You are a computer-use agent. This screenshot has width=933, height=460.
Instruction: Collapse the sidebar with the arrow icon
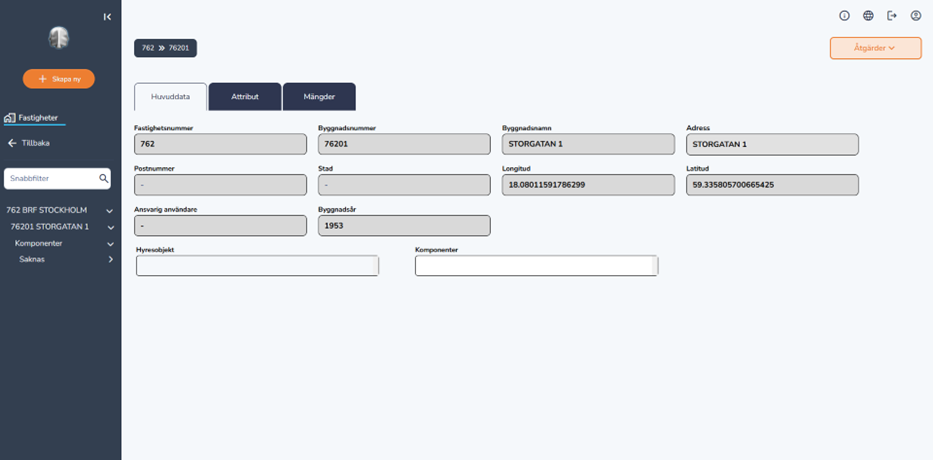(x=107, y=16)
